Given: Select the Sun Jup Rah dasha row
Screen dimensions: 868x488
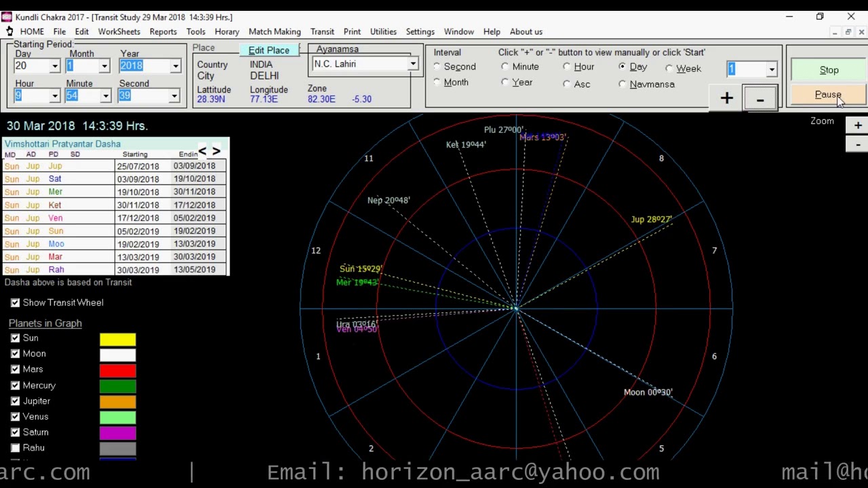Looking at the screenshot, I should pyautogui.click(x=115, y=270).
